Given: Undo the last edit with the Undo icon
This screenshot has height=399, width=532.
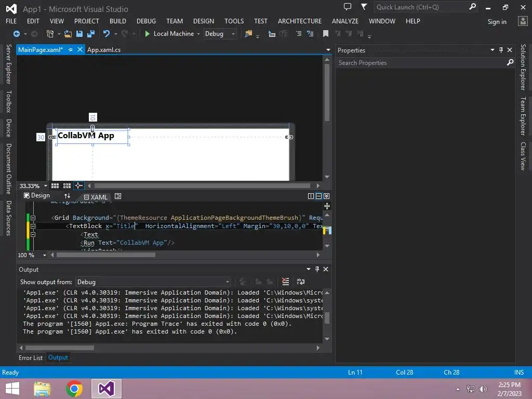Looking at the screenshot, I should click(107, 34).
